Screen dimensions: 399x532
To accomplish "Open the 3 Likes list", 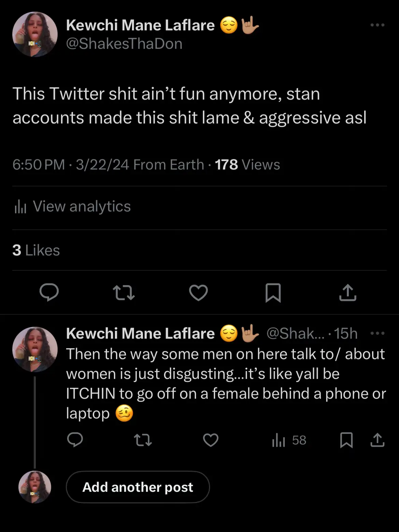I will point(36,250).
